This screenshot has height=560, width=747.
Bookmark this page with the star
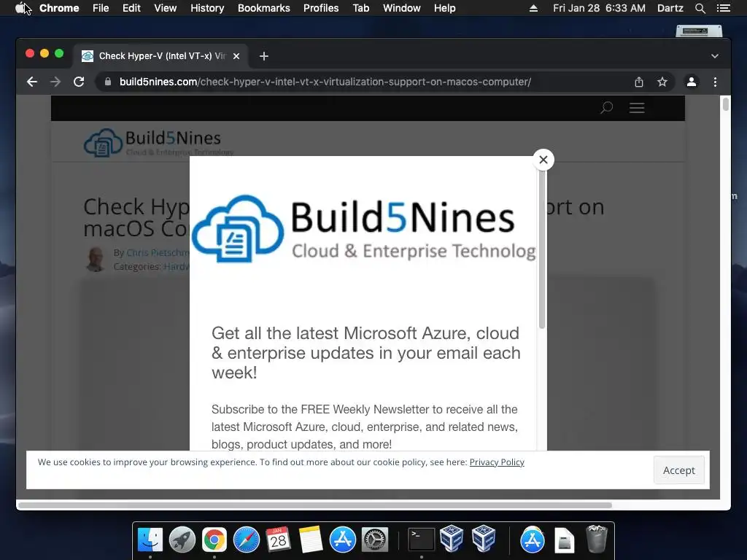pos(662,82)
